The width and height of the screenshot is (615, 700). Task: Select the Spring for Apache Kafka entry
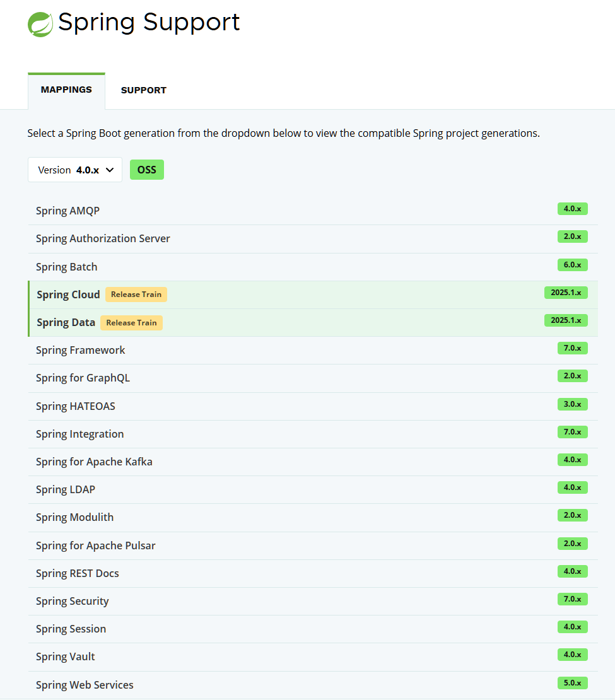point(313,462)
